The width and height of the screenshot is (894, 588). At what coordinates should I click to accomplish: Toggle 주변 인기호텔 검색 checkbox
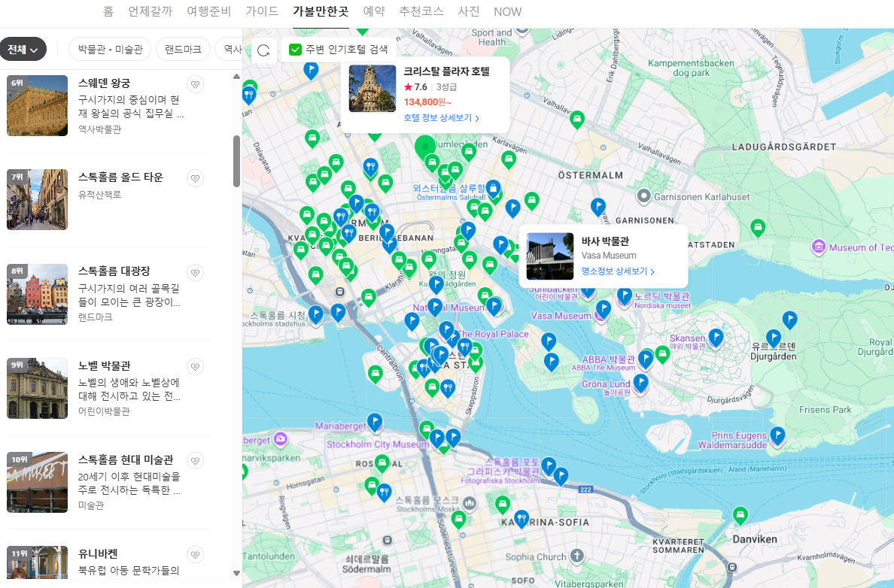(x=295, y=50)
